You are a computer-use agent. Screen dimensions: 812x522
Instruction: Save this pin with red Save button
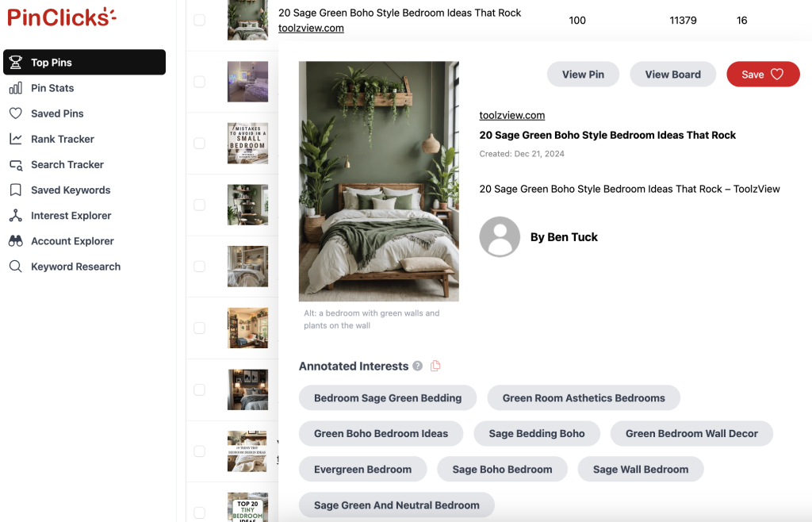763,74
